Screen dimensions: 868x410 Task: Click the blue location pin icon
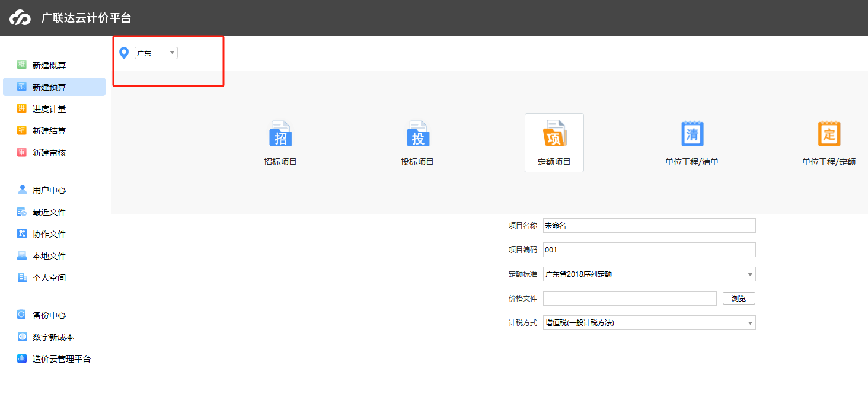[x=124, y=53]
